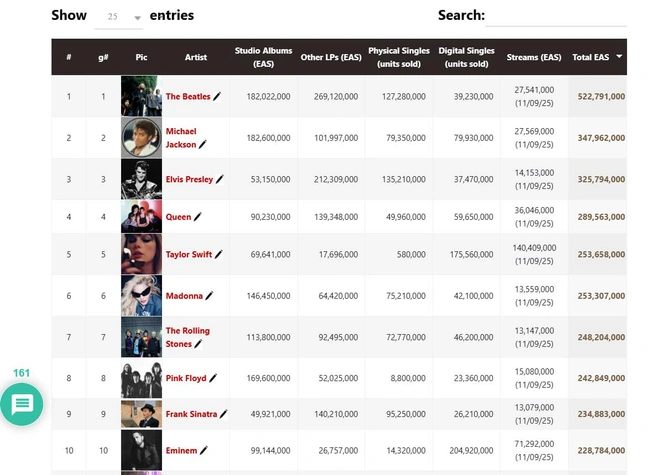Click the pencil icon beside Madonna

(x=209, y=296)
